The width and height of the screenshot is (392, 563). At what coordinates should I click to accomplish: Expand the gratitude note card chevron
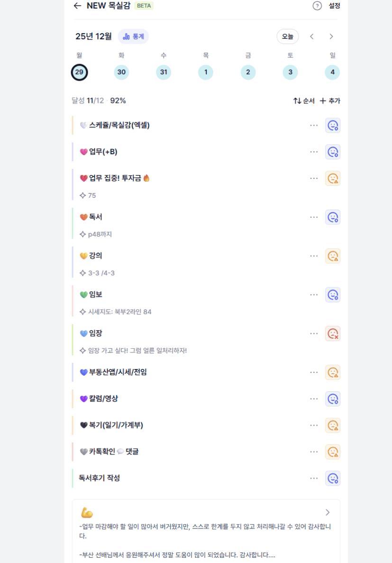click(328, 512)
